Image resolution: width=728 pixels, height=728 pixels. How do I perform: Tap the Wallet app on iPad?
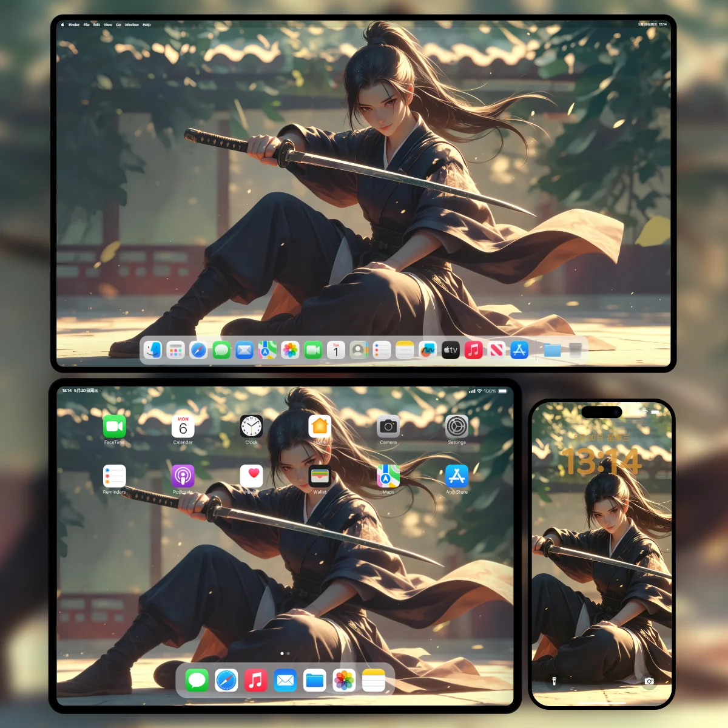click(320, 476)
